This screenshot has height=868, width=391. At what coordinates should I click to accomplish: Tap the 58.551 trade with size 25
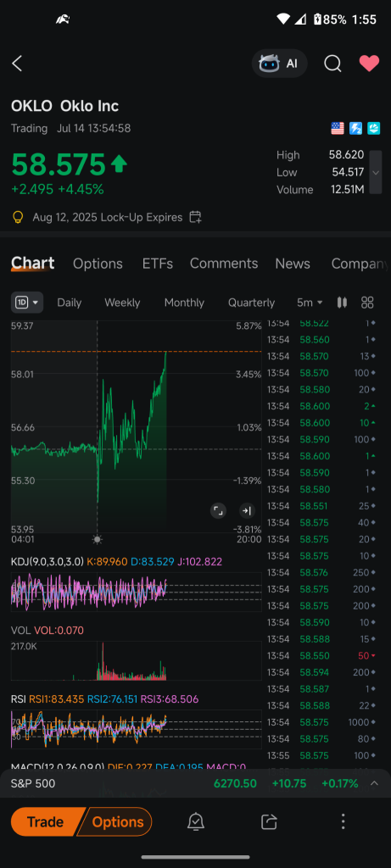[x=321, y=506]
